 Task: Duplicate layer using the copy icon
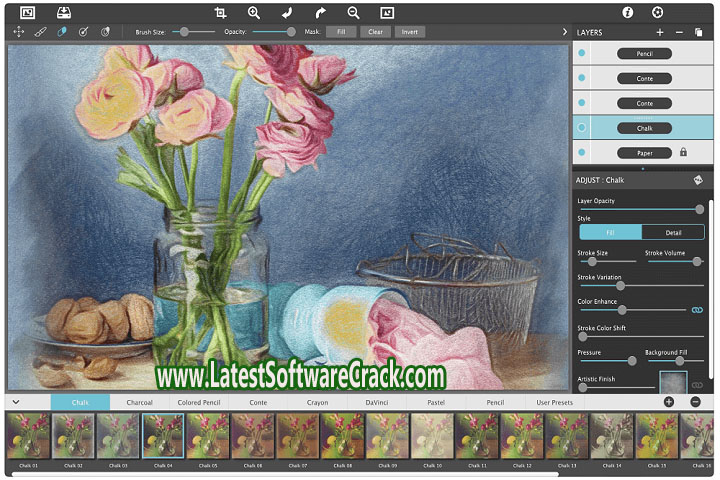coord(700,32)
